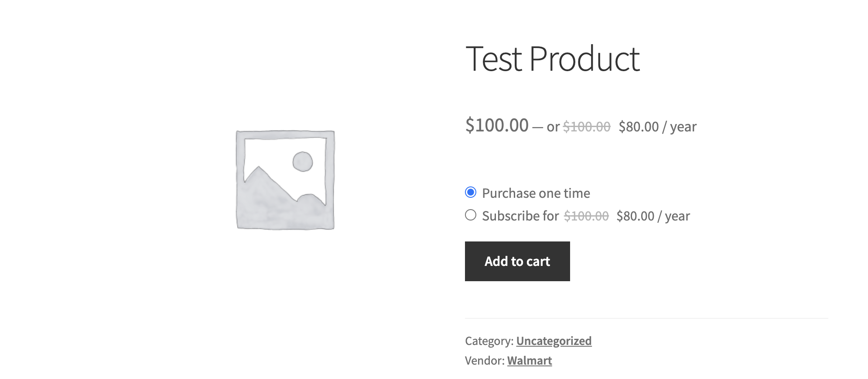The width and height of the screenshot is (868, 379).
Task: Click the "Subscribe for" label text
Action: coord(520,216)
